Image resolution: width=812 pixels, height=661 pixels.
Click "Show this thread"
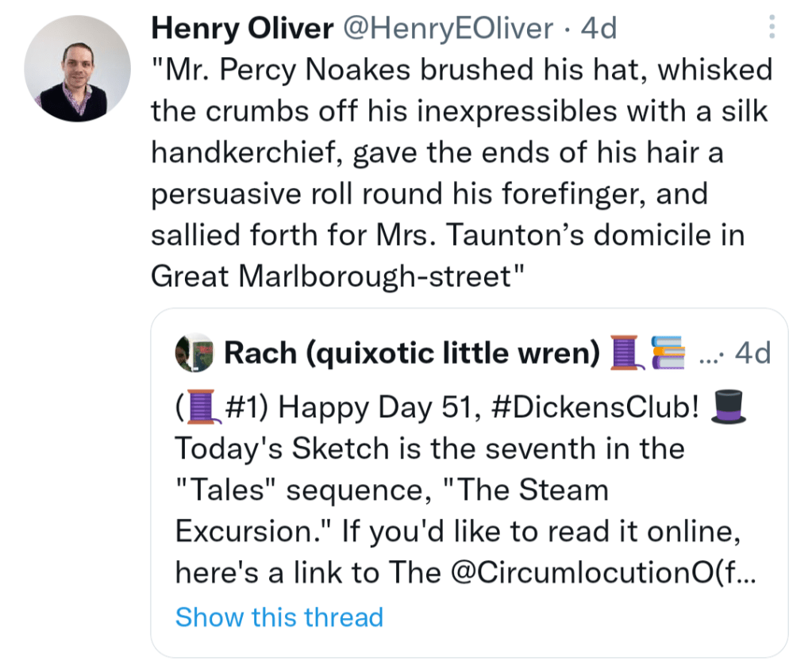tap(279, 617)
